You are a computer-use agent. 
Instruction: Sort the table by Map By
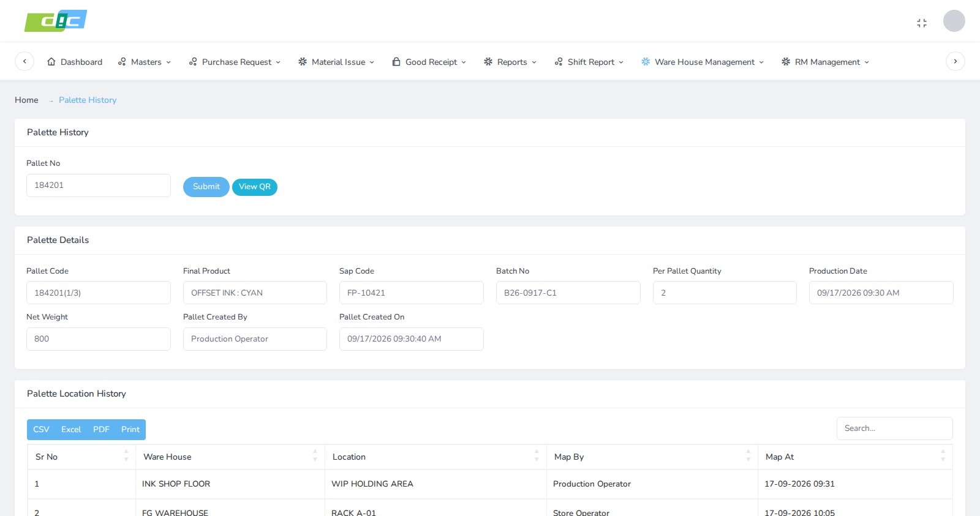pos(652,457)
